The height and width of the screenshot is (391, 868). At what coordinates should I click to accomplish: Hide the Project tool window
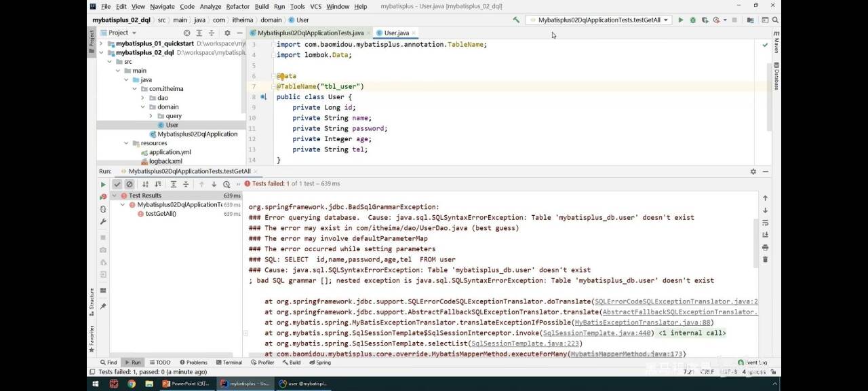[x=239, y=33]
